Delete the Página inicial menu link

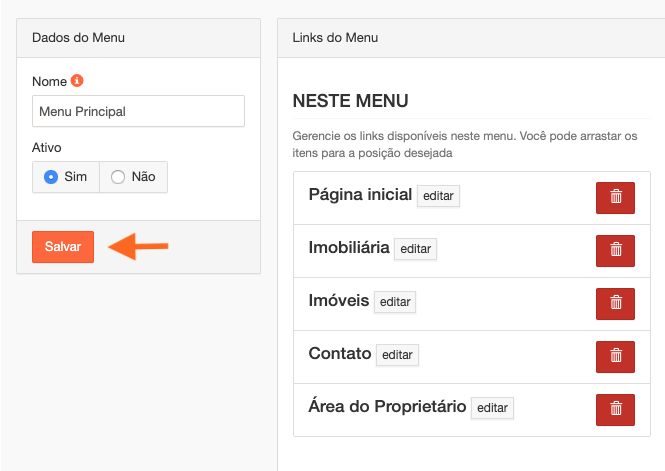[x=615, y=197]
